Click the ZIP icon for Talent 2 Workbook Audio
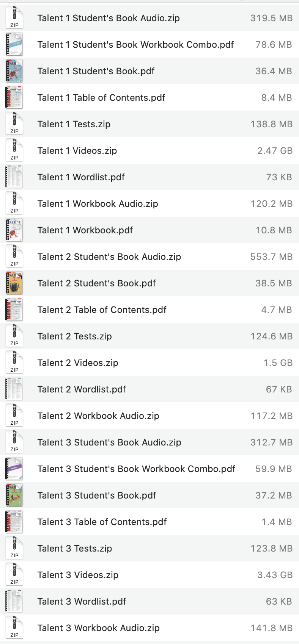299x644 pixels. [14, 416]
